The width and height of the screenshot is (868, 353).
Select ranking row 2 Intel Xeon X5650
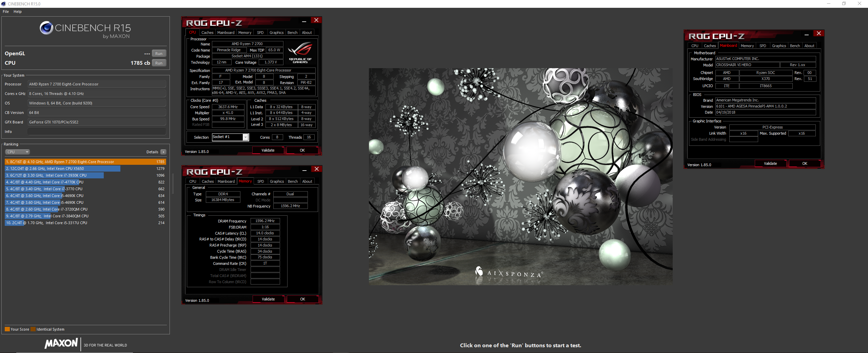click(x=85, y=169)
